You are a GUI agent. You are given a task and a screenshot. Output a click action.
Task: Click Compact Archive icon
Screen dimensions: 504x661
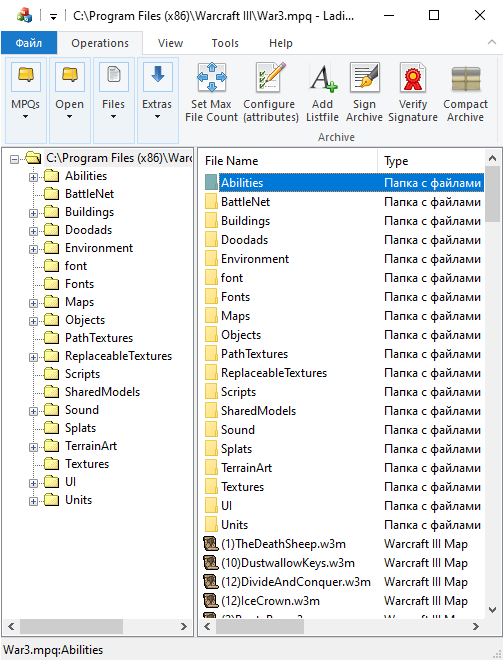pyautogui.click(x=466, y=78)
